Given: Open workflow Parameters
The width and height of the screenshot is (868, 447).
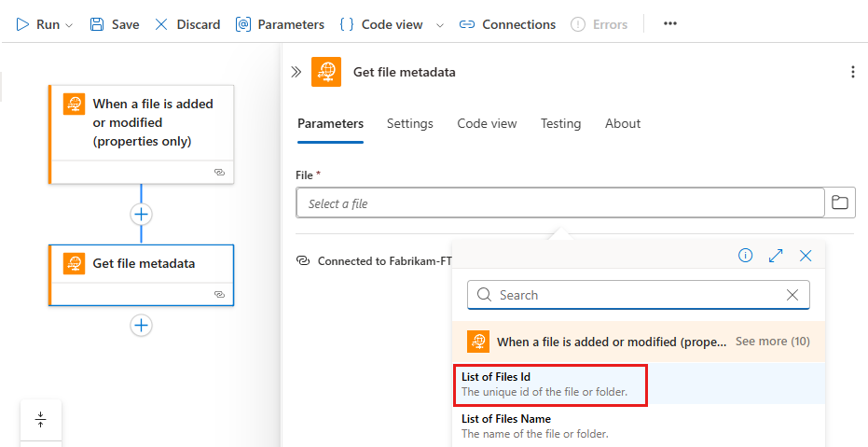Looking at the screenshot, I should (x=280, y=24).
